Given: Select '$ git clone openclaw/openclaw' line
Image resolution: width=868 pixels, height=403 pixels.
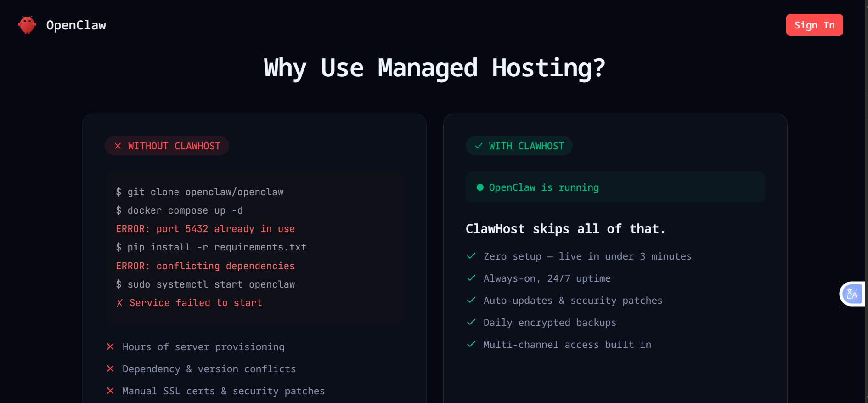Looking at the screenshot, I should coord(199,192).
